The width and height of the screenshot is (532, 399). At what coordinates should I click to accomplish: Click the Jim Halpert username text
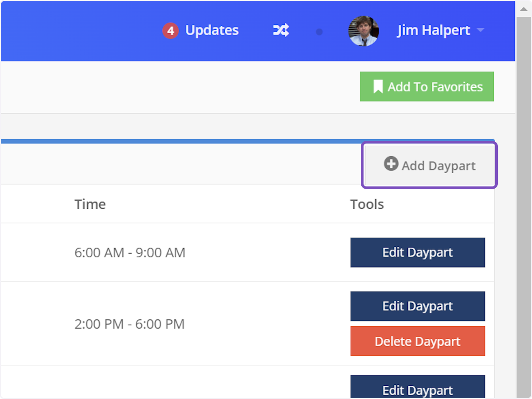click(433, 30)
